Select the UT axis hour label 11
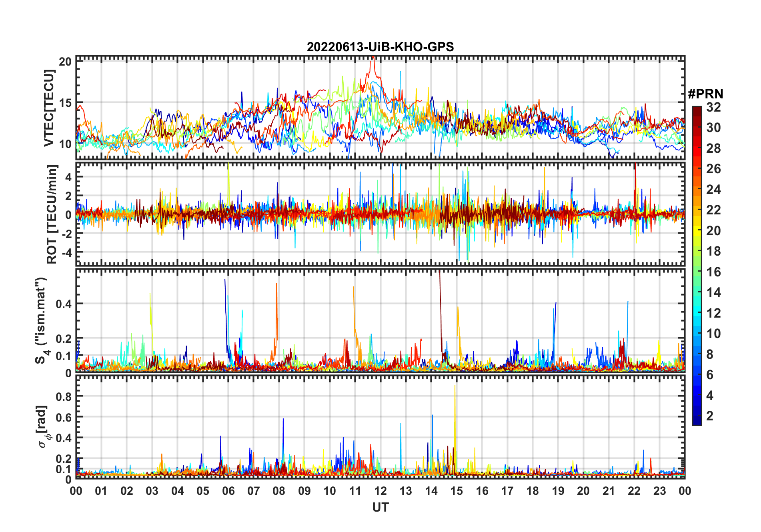Image resolution: width=761 pixels, height=532 pixels. click(x=355, y=491)
